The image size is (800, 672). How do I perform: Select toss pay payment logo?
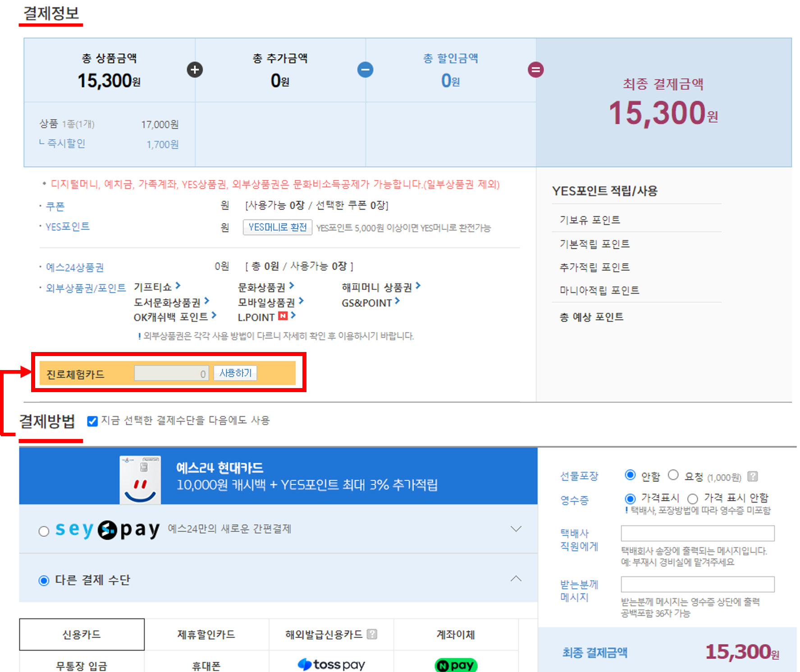tap(331, 664)
